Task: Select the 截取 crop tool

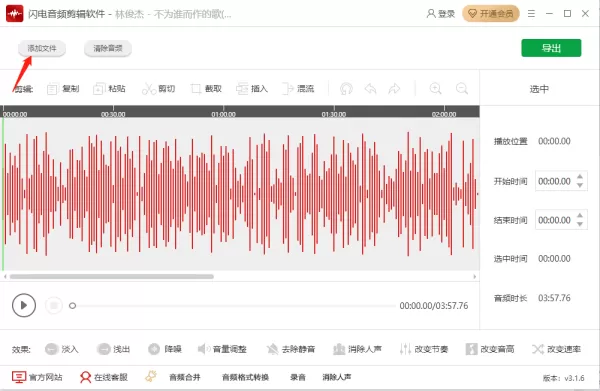Action: [206, 89]
